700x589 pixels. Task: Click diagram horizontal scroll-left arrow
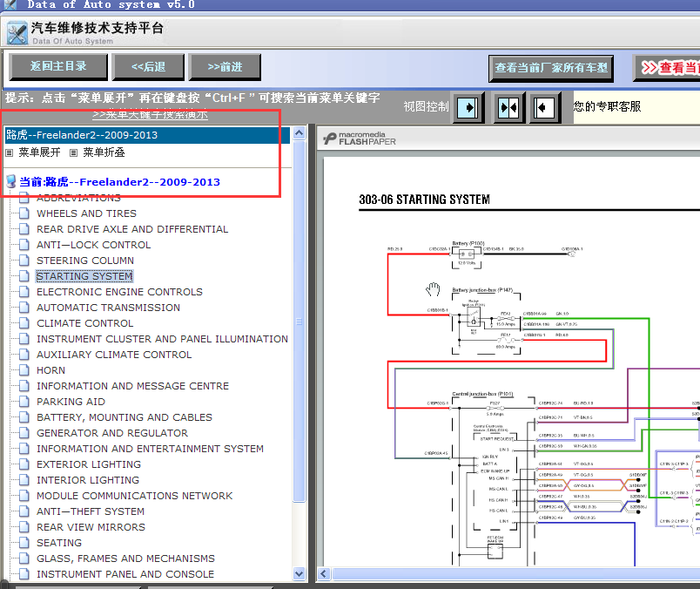click(324, 574)
